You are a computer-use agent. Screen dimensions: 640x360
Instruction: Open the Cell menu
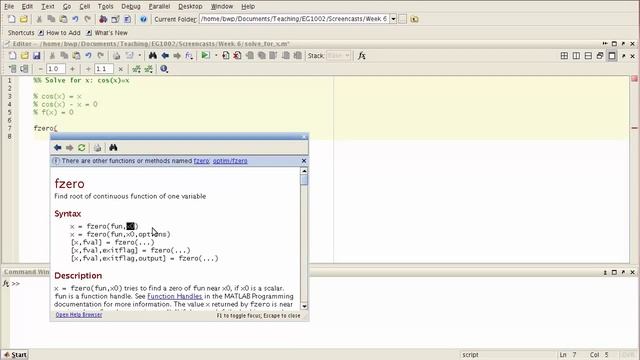coord(85,7)
